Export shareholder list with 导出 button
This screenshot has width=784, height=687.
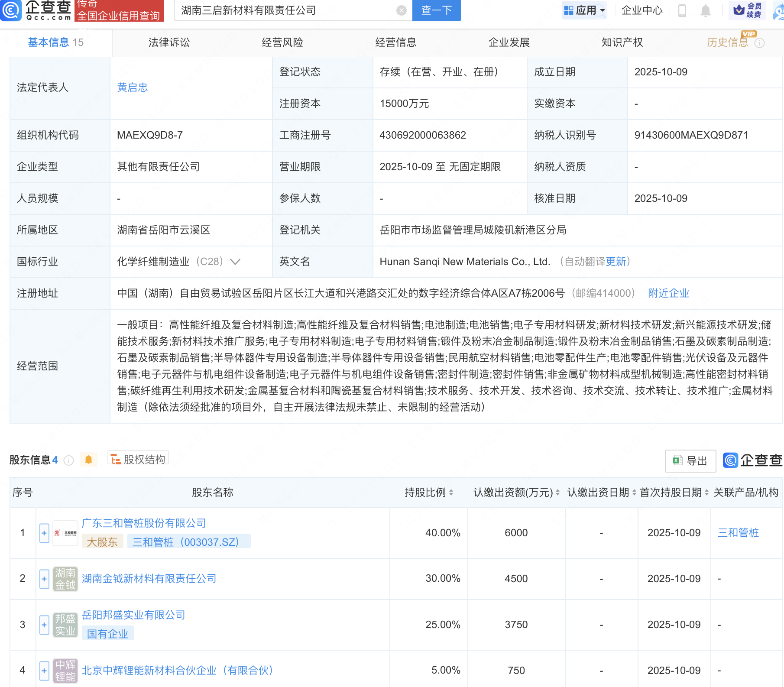click(x=690, y=461)
